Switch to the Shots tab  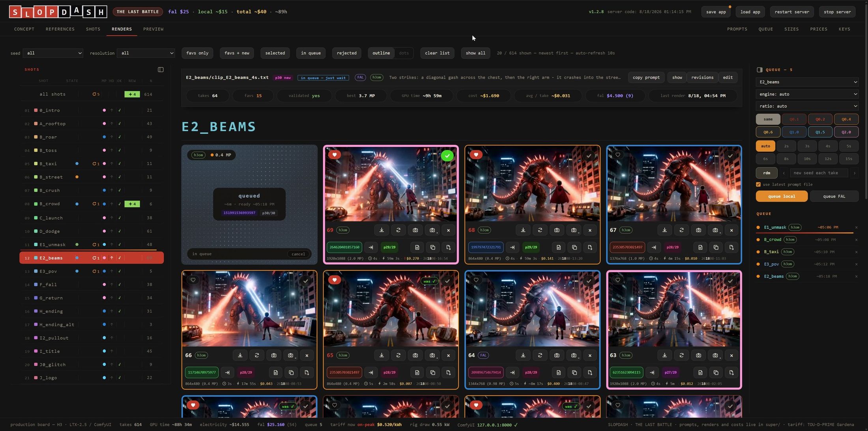click(93, 29)
